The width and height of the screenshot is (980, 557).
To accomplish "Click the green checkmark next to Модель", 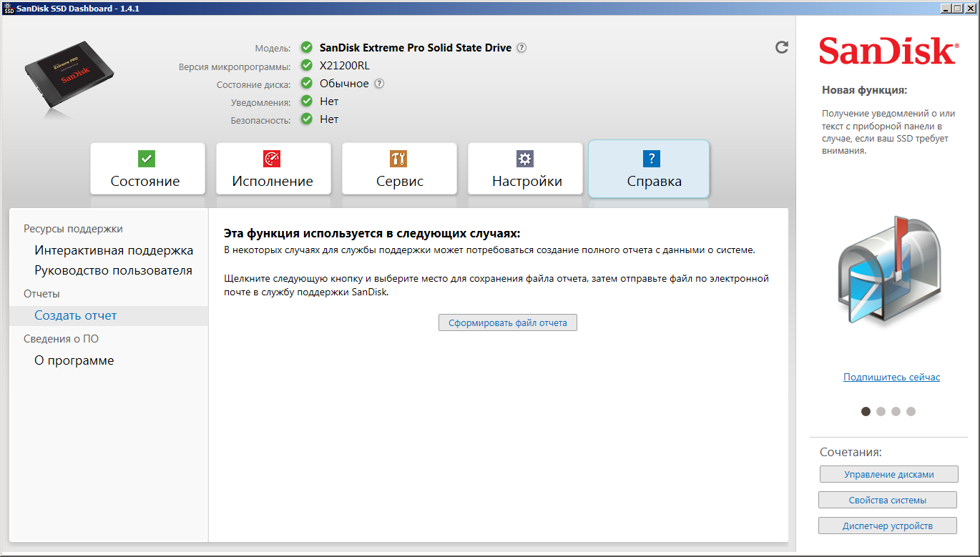I will point(307,48).
